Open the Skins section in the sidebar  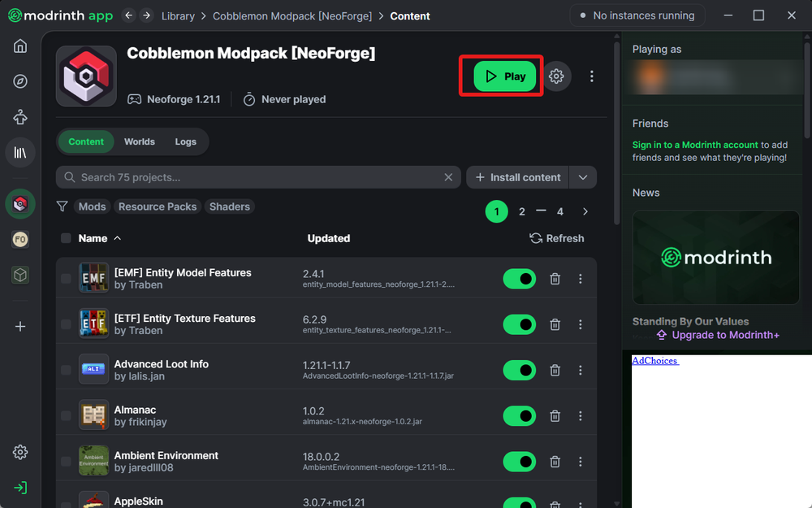tap(20, 116)
